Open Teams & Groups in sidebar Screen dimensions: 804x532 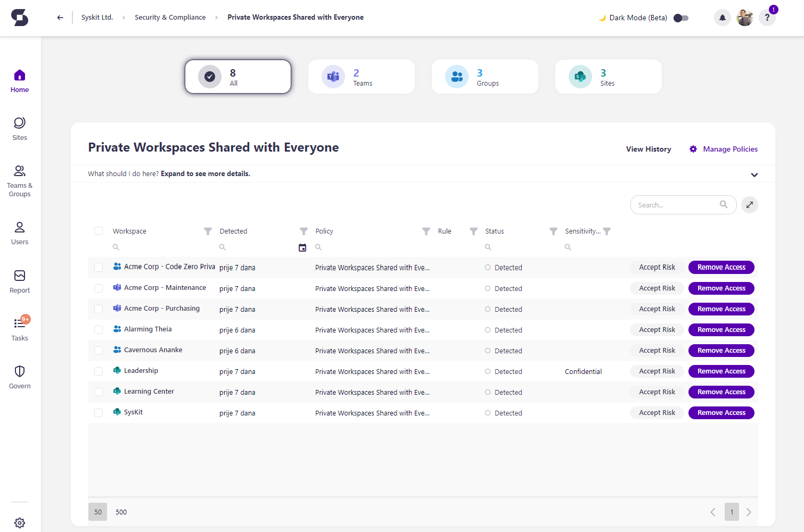click(x=20, y=181)
